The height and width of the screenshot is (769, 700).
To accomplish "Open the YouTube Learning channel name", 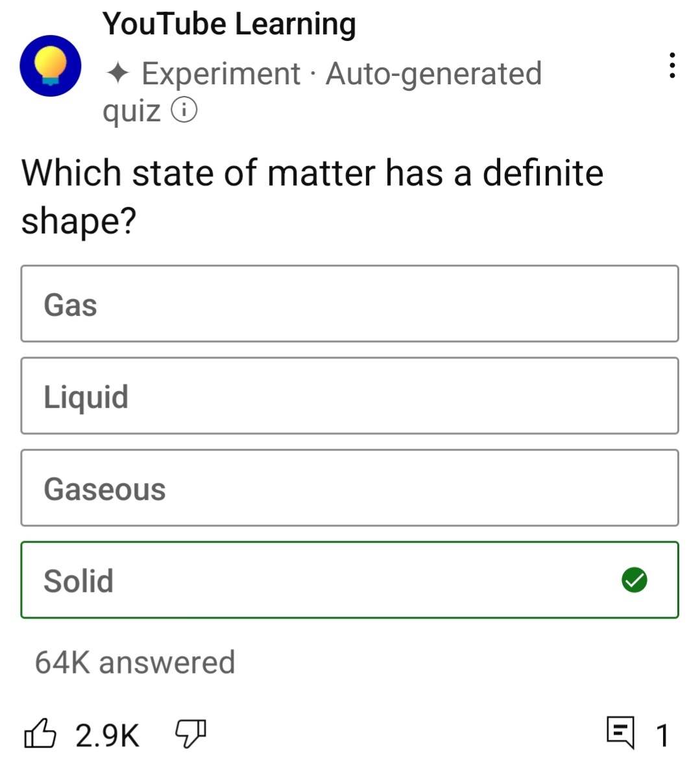I will coord(229,24).
